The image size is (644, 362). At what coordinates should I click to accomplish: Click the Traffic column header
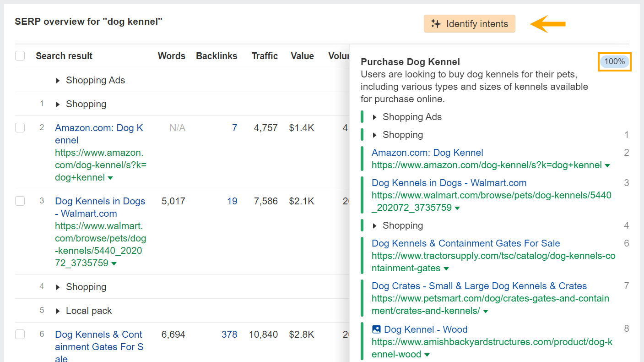point(265,55)
